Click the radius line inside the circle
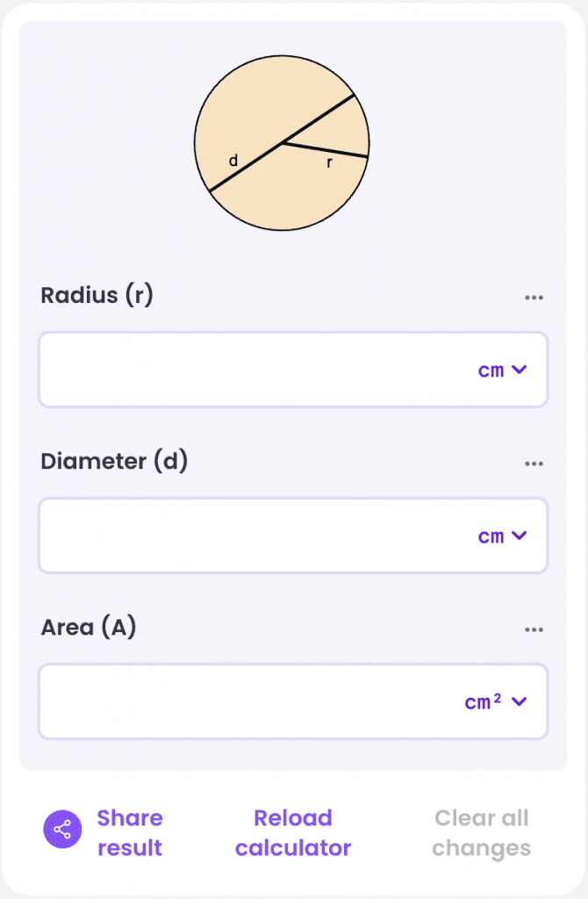This screenshot has width=588, height=899. [x=325, y=149]
